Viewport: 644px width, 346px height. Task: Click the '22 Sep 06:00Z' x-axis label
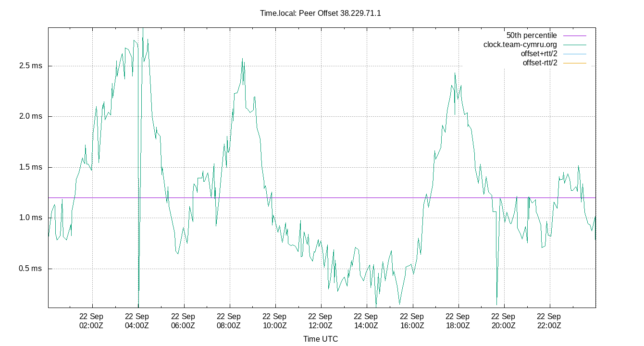[x=183, y=321]
